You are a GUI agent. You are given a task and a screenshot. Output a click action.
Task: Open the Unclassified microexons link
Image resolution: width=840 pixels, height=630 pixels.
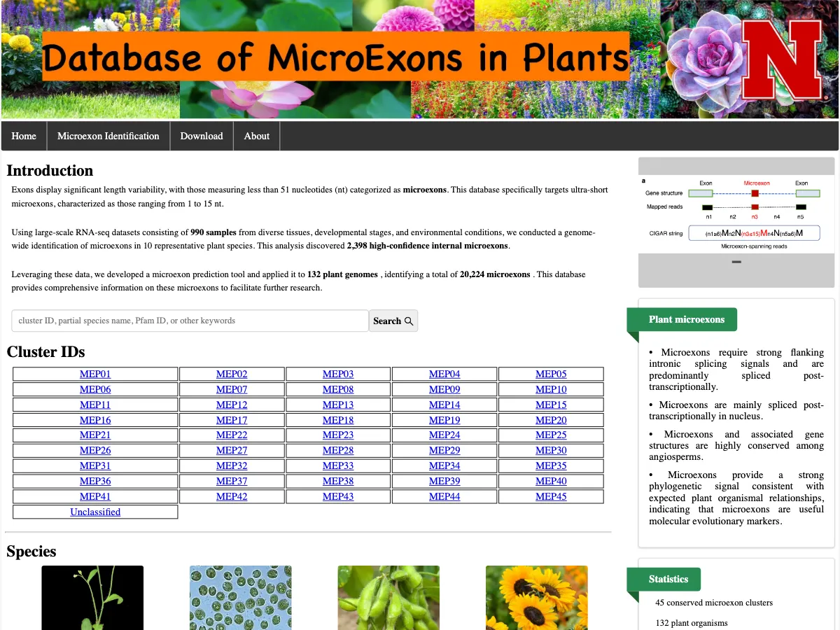pyautogui.click(x=95, y=512)
